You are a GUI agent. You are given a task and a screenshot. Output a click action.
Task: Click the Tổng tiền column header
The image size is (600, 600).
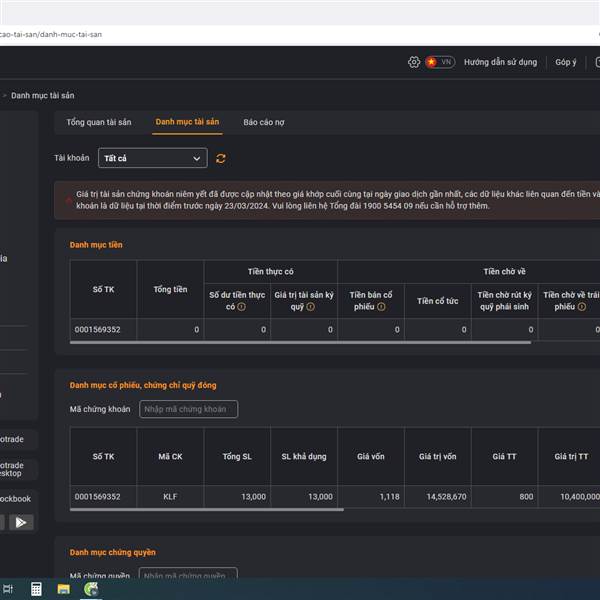[x=170, y=289]
